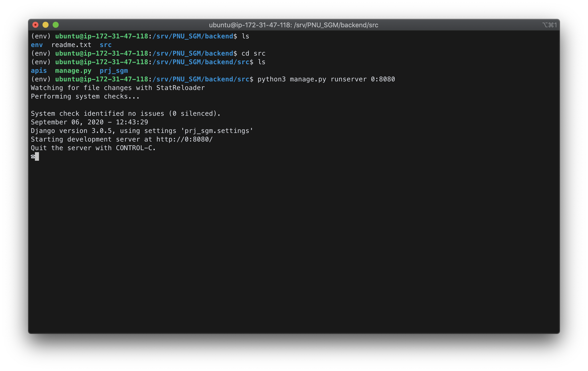Click the 'StatReloader' word

(180, 88)
